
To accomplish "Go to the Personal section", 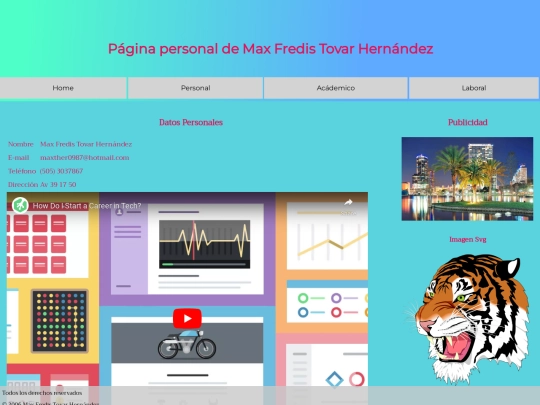I will [195, 88].
